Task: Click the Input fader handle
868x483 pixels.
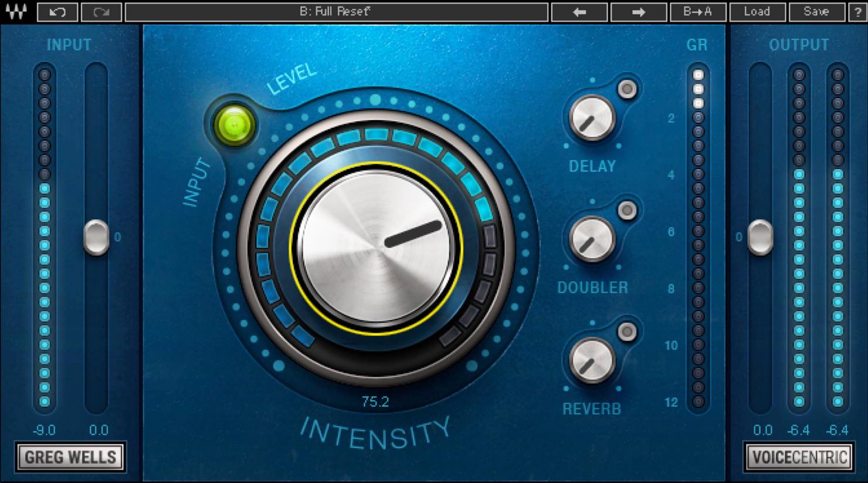Action: 96,237
